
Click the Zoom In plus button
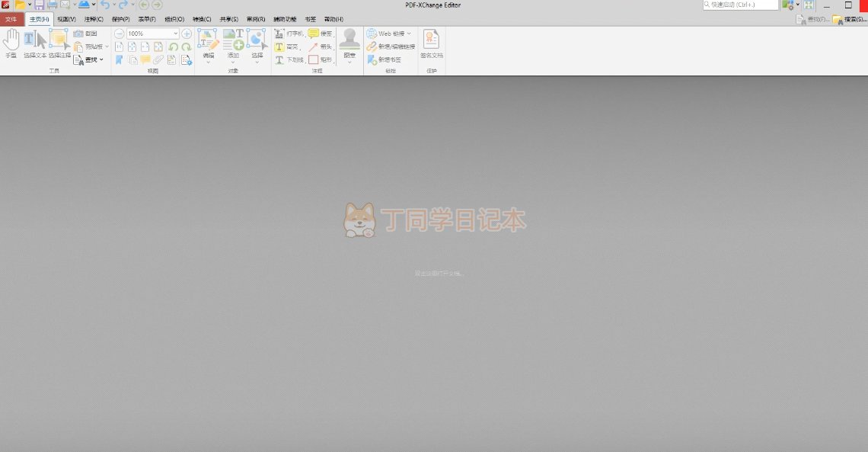click(187, 34)
